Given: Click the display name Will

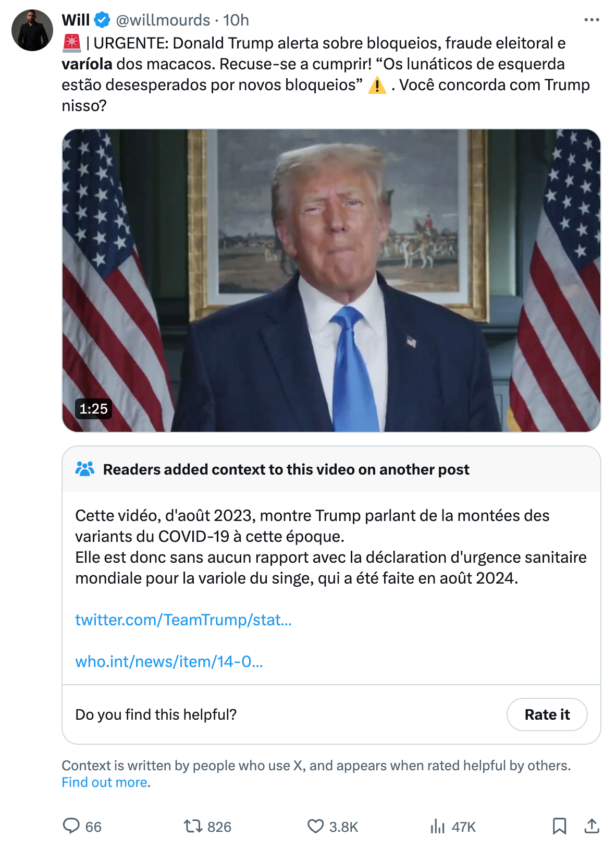Looking at the screenshot, I should point(76,20).
